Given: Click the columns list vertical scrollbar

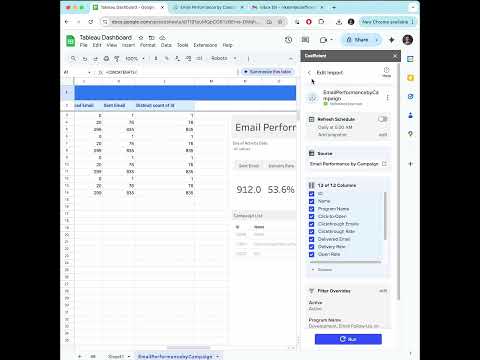Looking at the screenshot, I should click(385, 216).
